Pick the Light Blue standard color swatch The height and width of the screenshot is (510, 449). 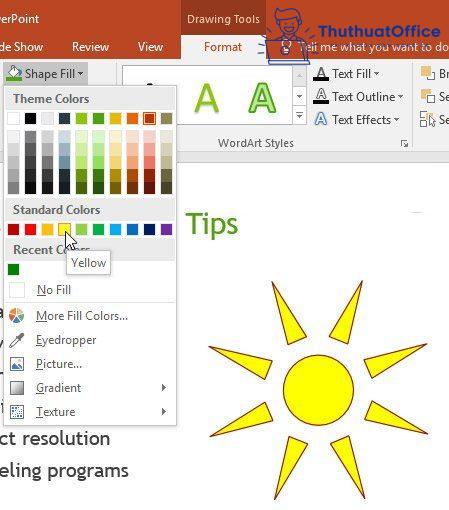tap(115, 229)
